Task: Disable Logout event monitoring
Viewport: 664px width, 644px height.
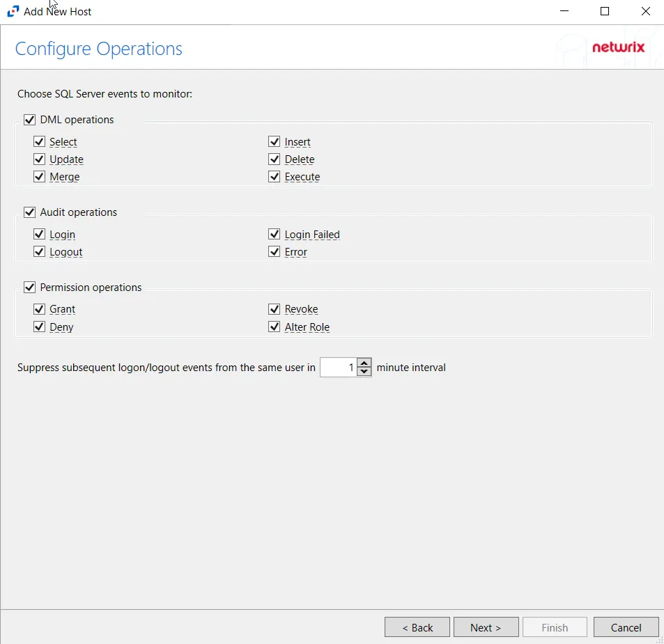Action: [x=39, y=252]
